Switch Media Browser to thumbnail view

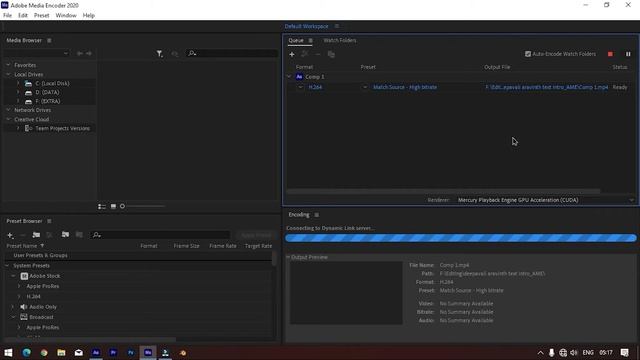pyautogui.click(x=113, y=207)
